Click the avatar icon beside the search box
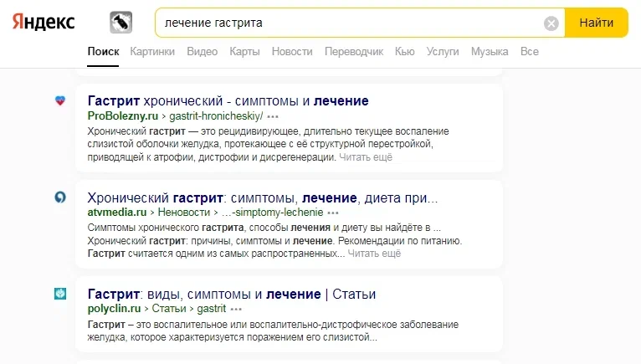This screenshot has height=364, width=641. (121, 23)
